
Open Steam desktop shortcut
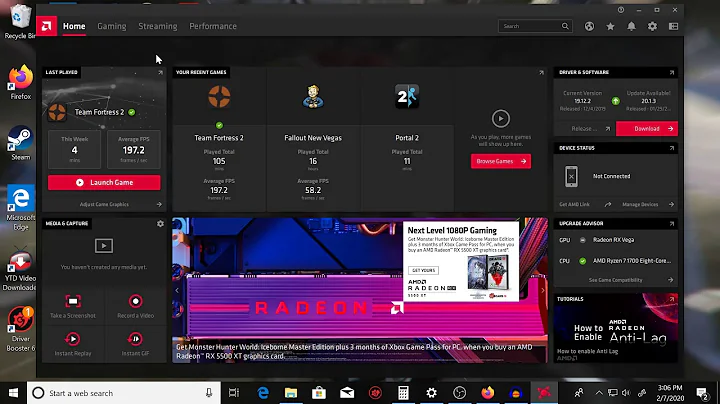(20, 143)
